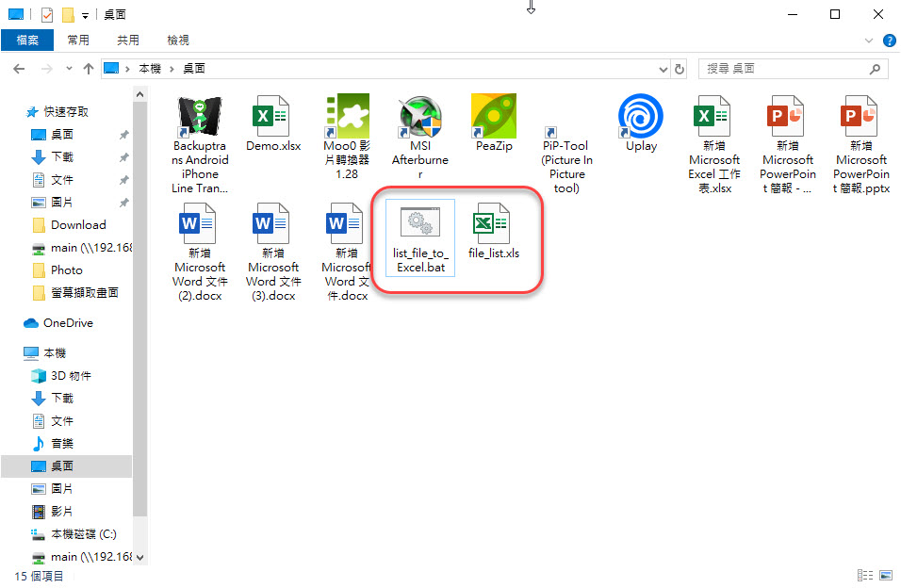
Task: Open pinned 桌面 under quick access
Action: pyautogui.click(x=52, y=135)
